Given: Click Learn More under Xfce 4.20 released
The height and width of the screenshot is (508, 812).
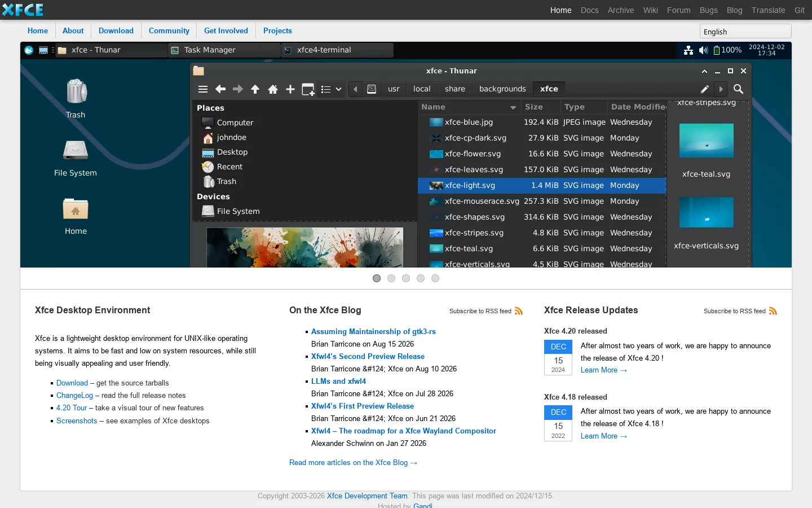Looking at the screenshot, I should click(x=604, y=370).
